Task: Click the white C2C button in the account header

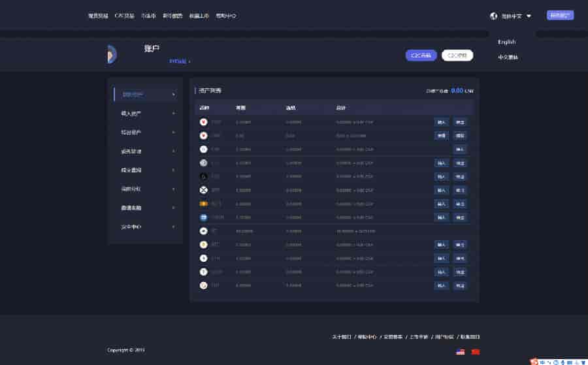Action: click(x=457, y=56)
